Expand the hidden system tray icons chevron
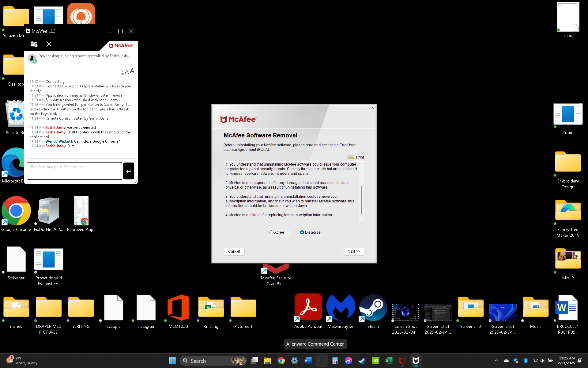The height and width of the screenshot is (368, 588). [x=496, y=361]
